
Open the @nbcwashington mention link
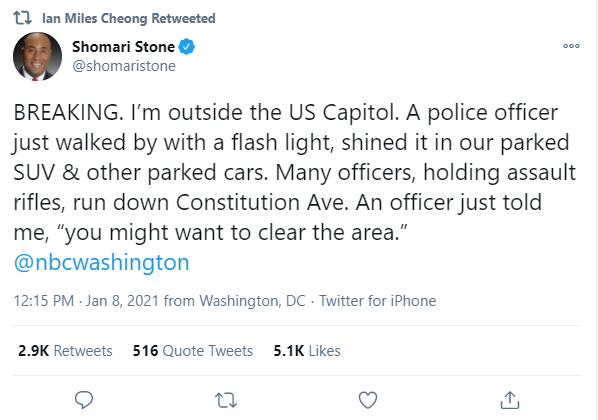(101, 262)
